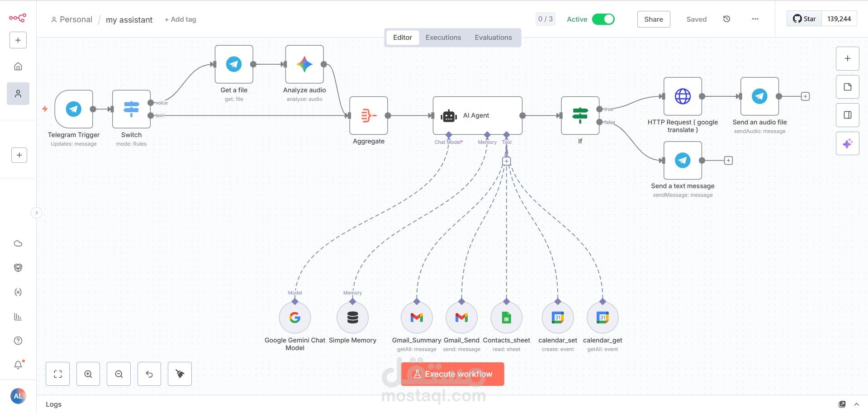Switch to the Executions tab
868x413 pixels.
[x=443, y=38]
